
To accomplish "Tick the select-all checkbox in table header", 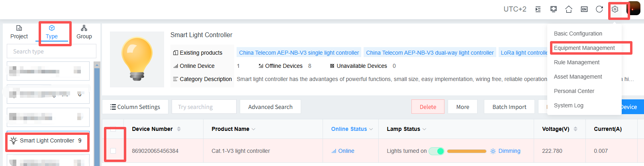I will pos(113,129).
